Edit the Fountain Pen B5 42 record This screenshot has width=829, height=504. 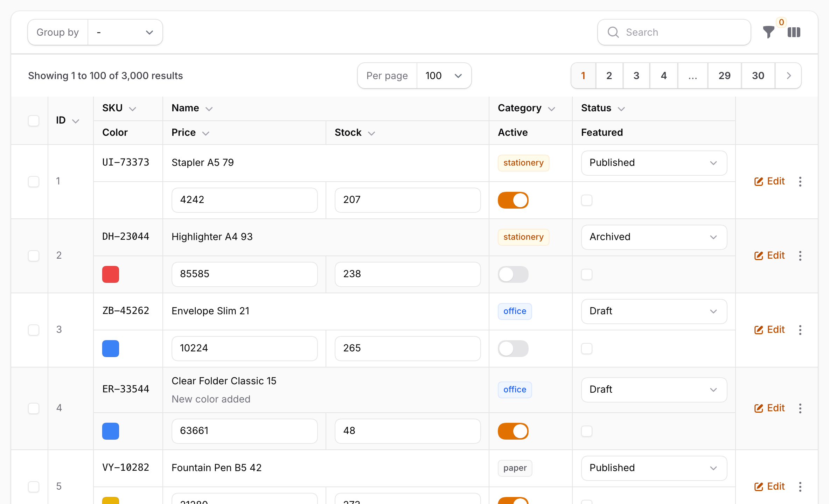[x=769, y=486]
